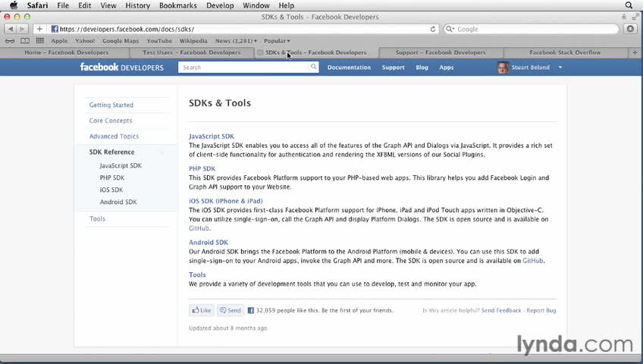Open the Bookmarks menu
The width and height of the screenshot is (643, 364).
click(178, 5)
